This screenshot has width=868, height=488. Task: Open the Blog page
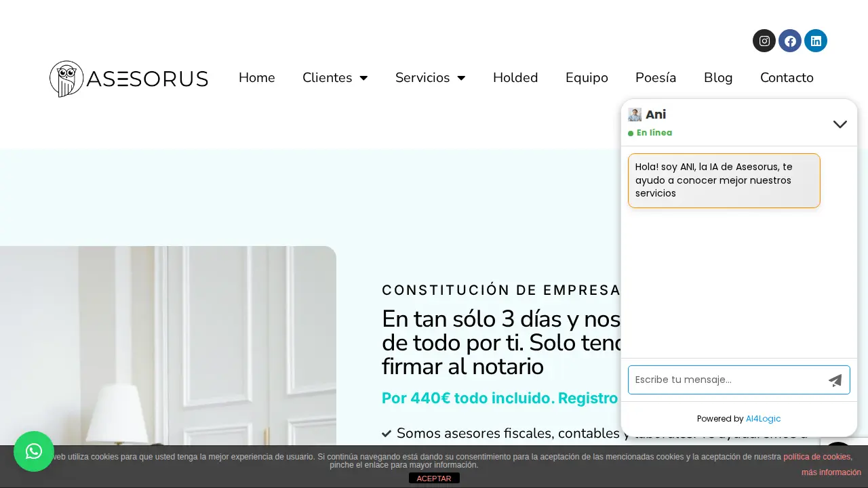[x=718, y=78]
